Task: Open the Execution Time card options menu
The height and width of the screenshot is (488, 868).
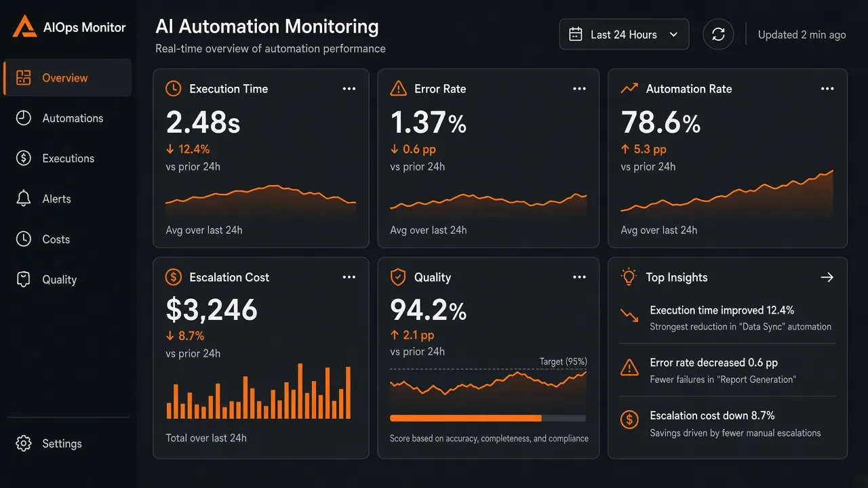Action: tap(349, 89)
